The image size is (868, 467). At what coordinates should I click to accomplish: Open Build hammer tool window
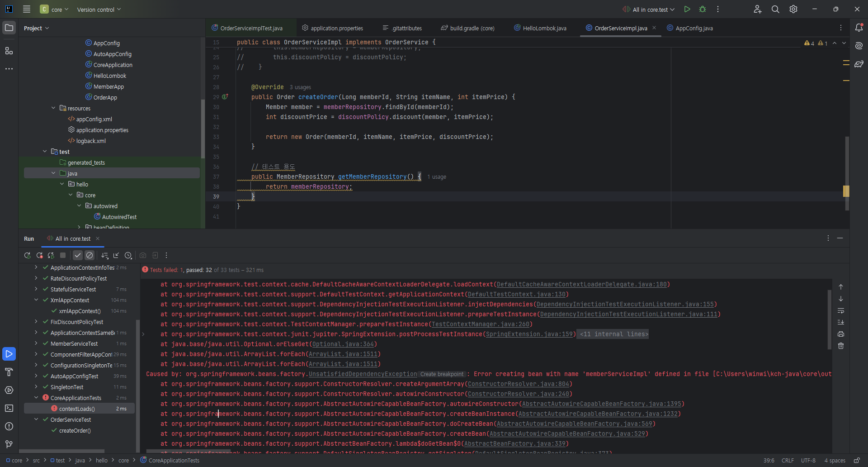[x=9, y=372]
